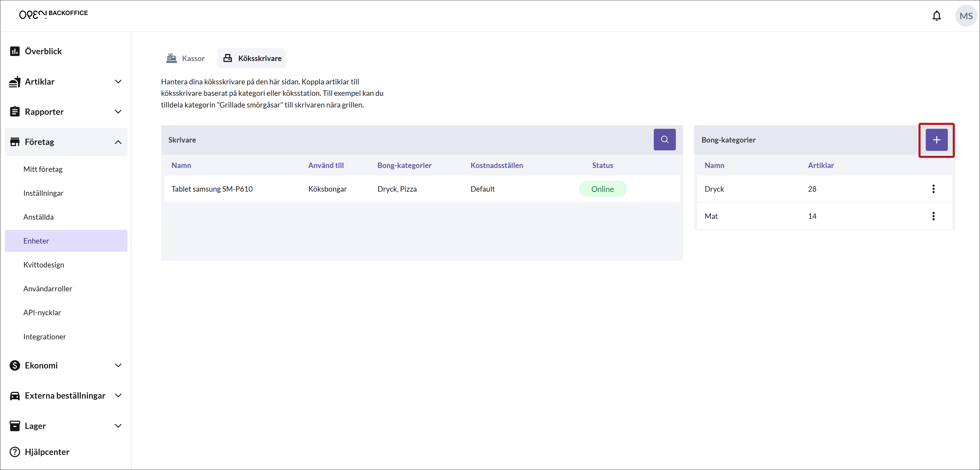Click the Open Backoffice logo
The width and height of the screenshot is (980, 470).
[53, 14]
